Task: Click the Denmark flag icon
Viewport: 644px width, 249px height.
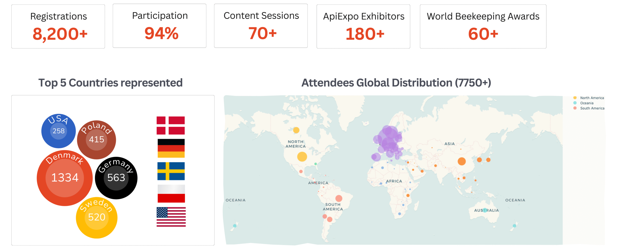Action: (171, 125)
